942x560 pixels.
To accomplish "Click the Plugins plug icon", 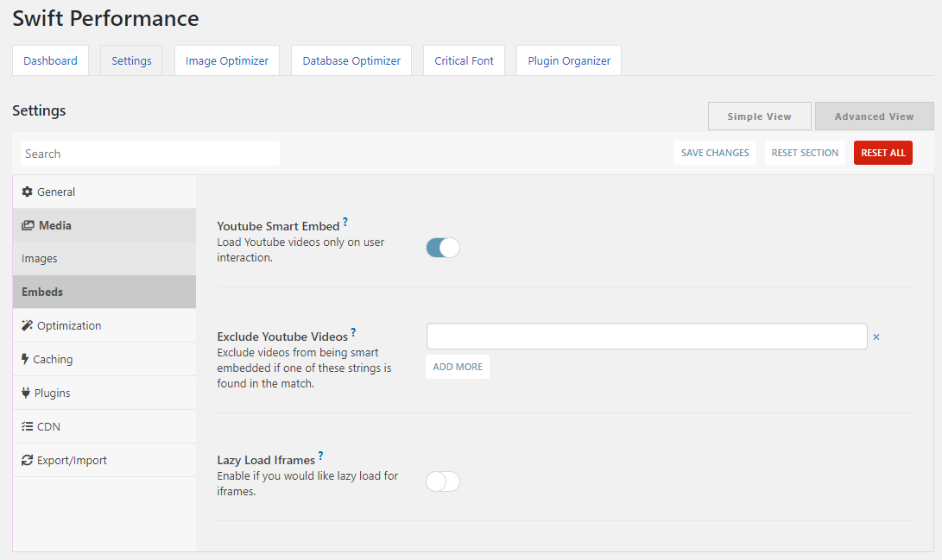I will 26,393.
